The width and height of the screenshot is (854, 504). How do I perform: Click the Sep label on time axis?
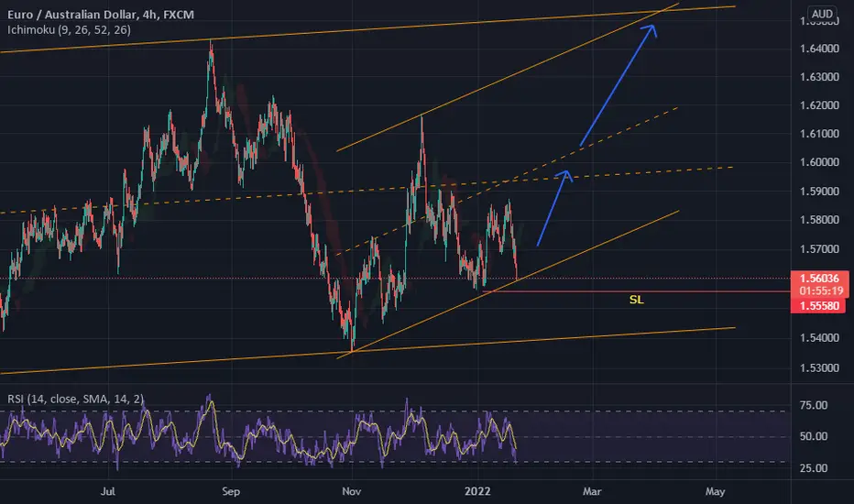pos(231,491)
